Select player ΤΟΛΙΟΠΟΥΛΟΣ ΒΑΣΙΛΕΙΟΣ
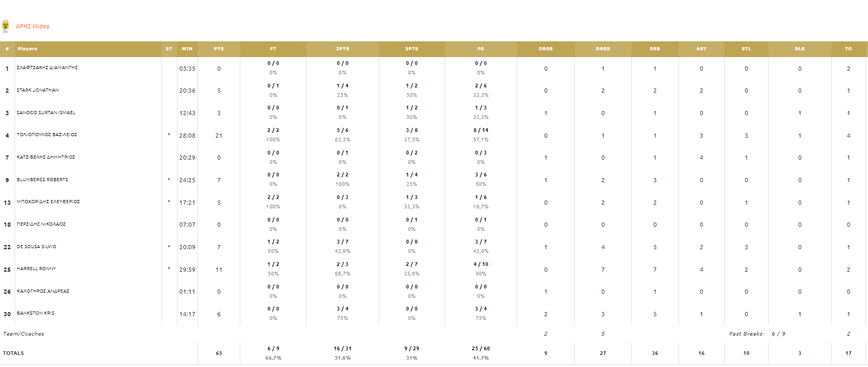 (47, 135)
